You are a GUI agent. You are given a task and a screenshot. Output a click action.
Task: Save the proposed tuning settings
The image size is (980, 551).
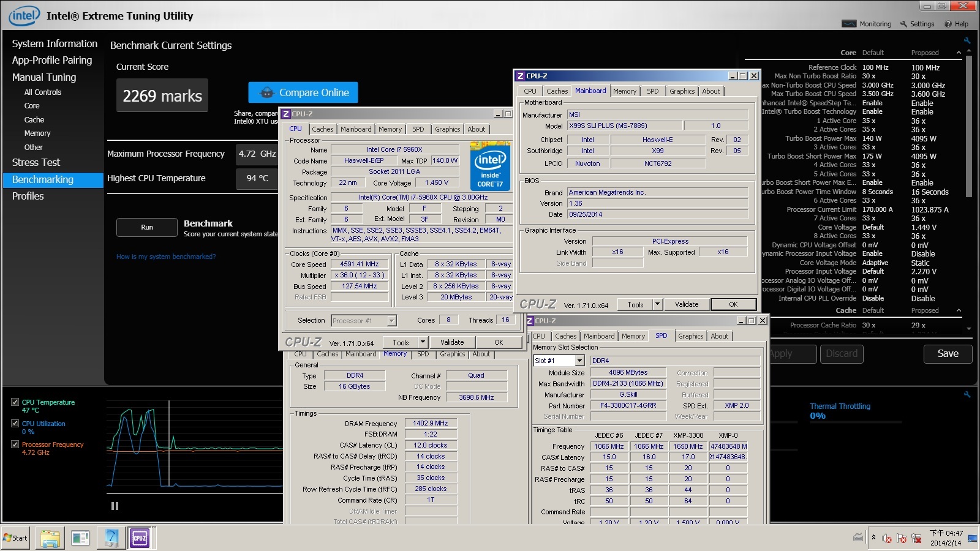948,353
